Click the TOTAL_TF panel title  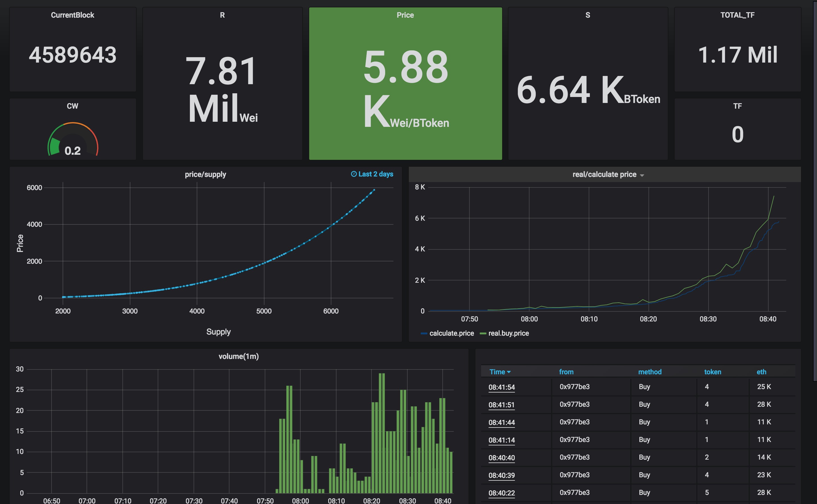coord(737,15)
